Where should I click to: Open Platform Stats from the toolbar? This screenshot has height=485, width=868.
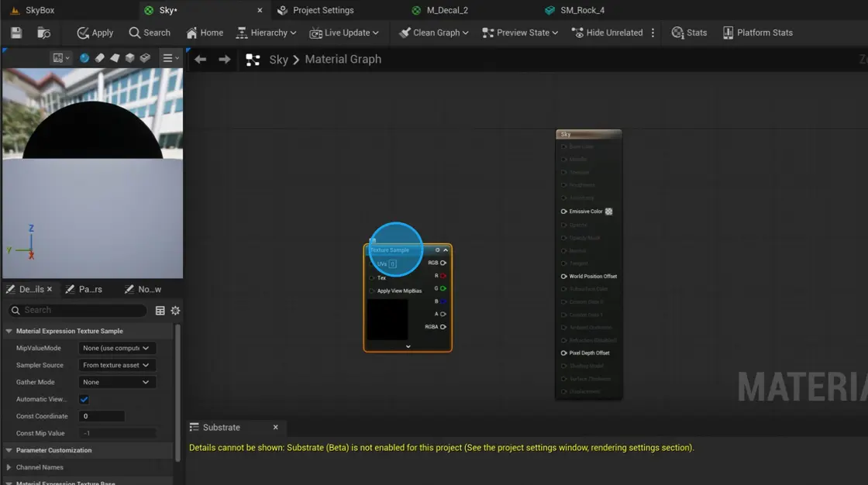point(756,33)
